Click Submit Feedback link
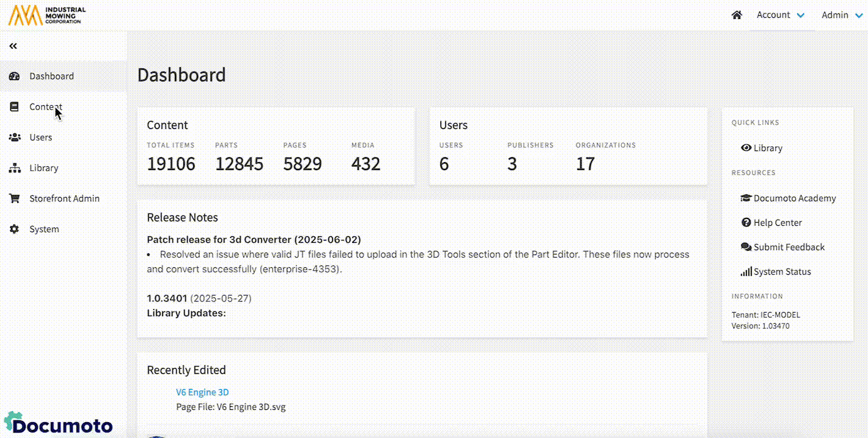This screenshot has height=438, width=868. click(x=783, y=247)
